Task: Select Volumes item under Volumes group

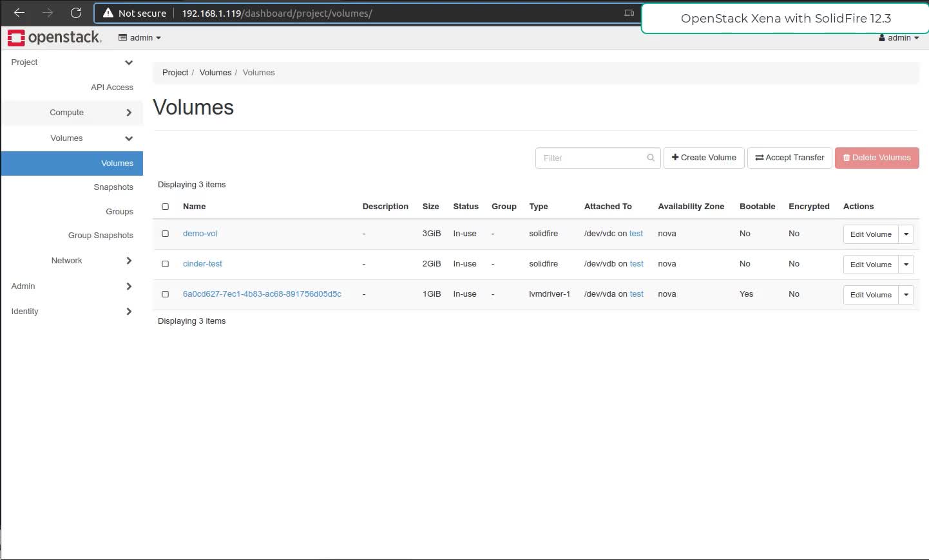Action: point(72,163)
